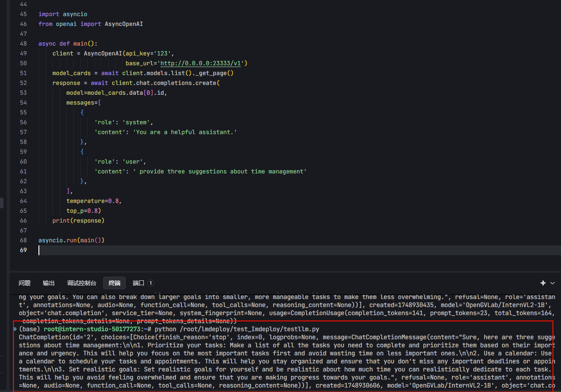The height and width of the screenshot is (392, 561).
Task: Click line number 69 in gutter
Action: tap(24, 250)
